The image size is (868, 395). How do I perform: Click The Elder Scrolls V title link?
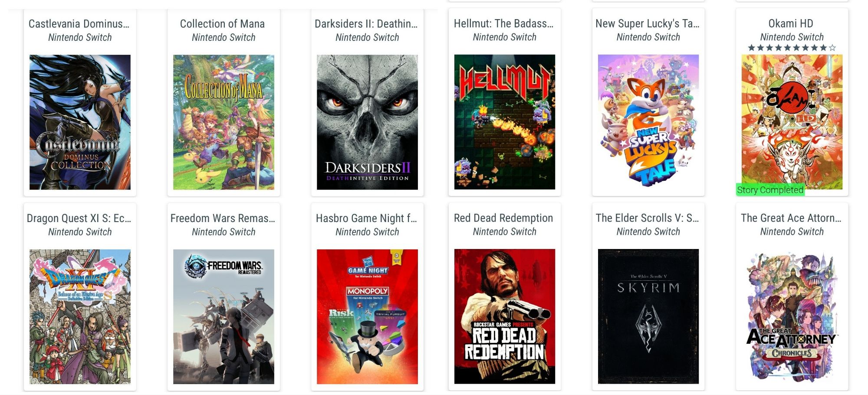pyautogui.click(x=647, y=218)
